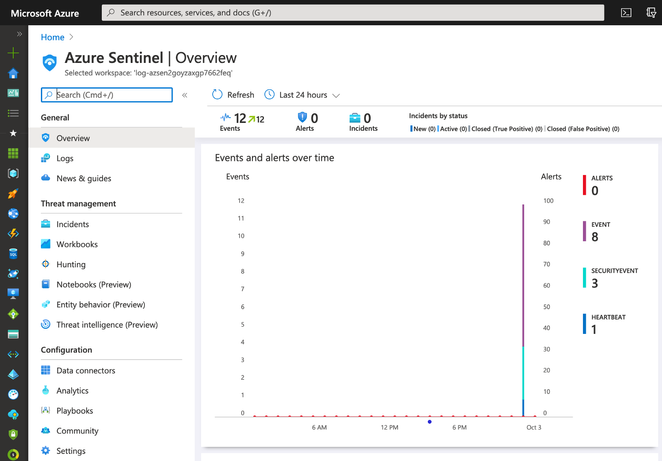The image size is (662, 461).
Task: Open the directory filter icon in top bar
Action: tap(651, 13)
